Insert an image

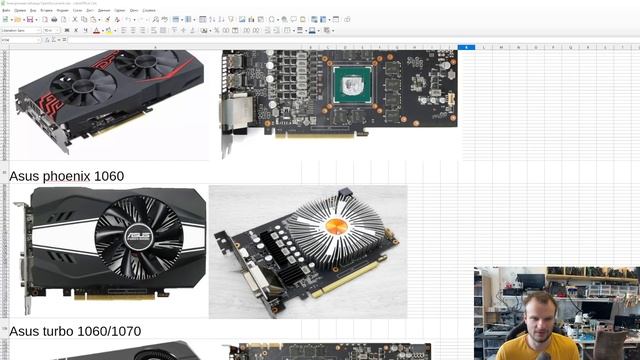[x=242, y=20]
